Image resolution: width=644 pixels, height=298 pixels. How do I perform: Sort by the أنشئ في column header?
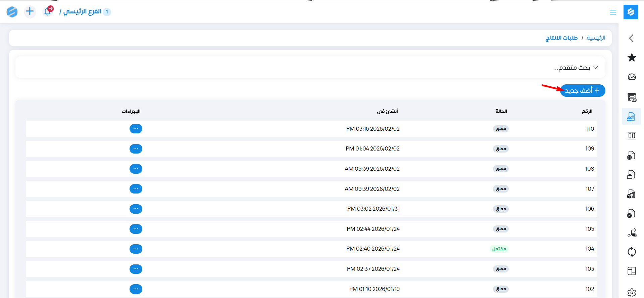click(387, 111)
